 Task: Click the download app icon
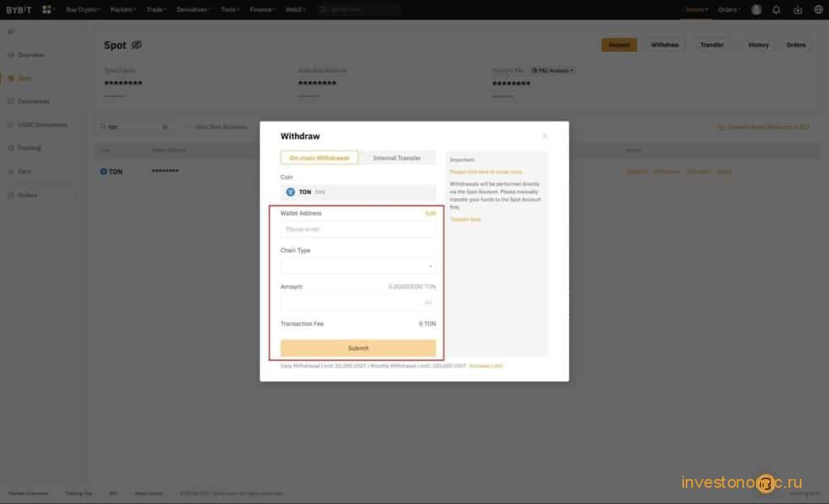[x=797, y=10]
